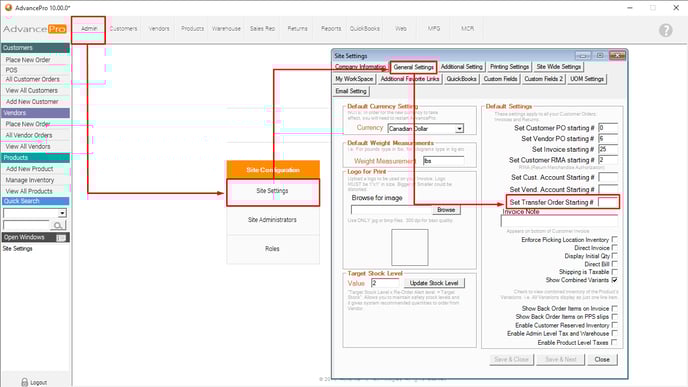688x387 pixels.
Task: Switch to Custom Fields 2 tab
Action: pos(544,79)
